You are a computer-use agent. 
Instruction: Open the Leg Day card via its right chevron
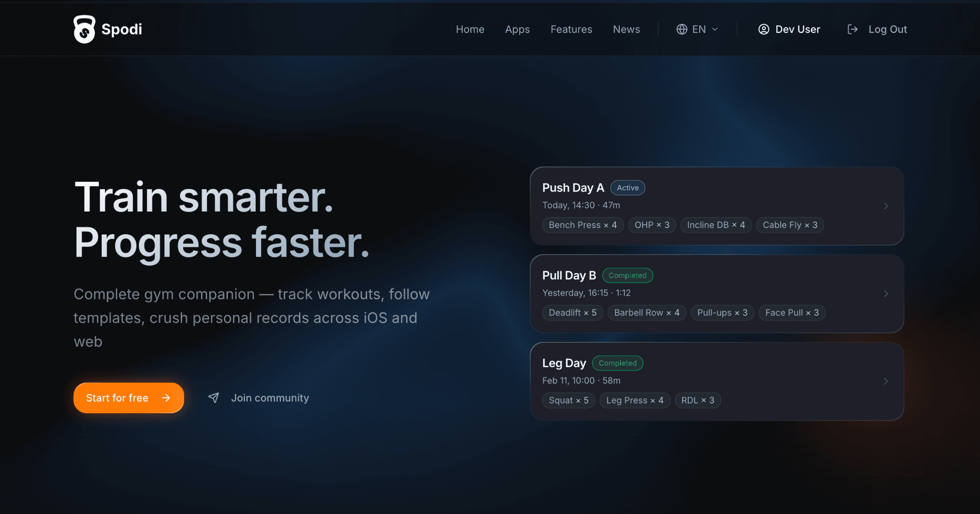coord(886,381)
